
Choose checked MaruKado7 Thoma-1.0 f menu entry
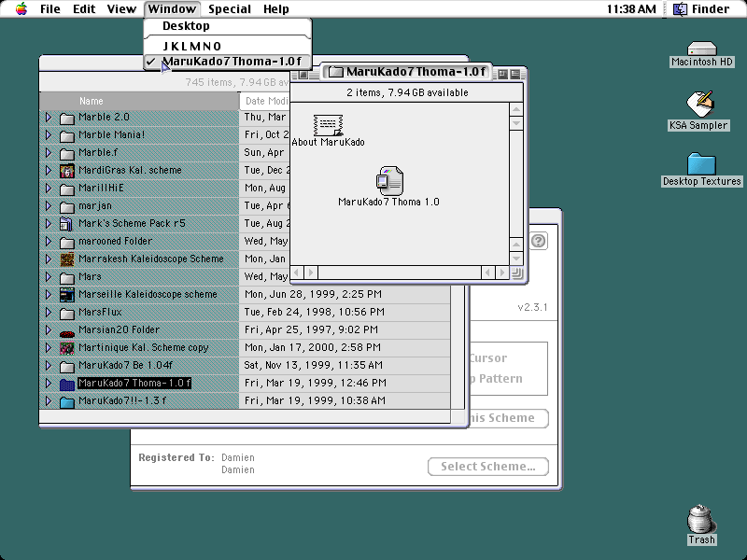228,62
